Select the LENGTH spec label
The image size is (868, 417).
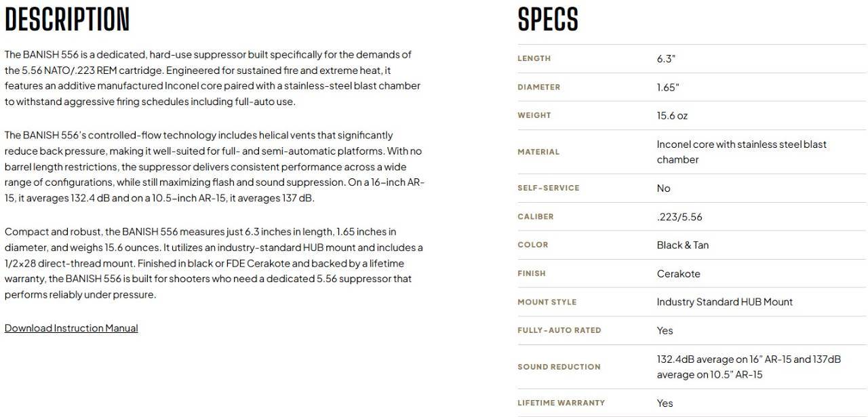[534, 59]
